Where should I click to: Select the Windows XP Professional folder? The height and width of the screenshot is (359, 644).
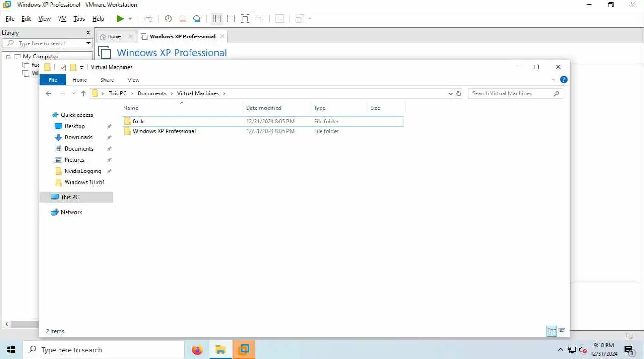tap(164, 131)
